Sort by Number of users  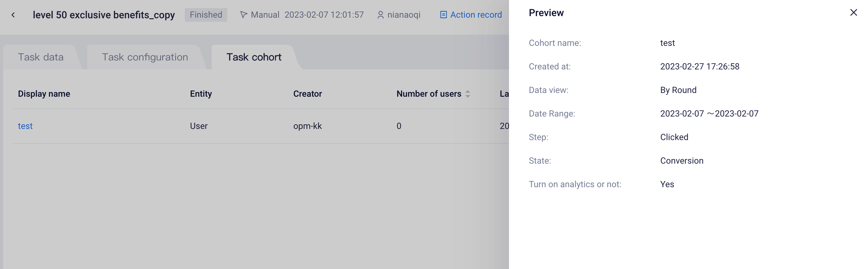click(x=468, y=94)
